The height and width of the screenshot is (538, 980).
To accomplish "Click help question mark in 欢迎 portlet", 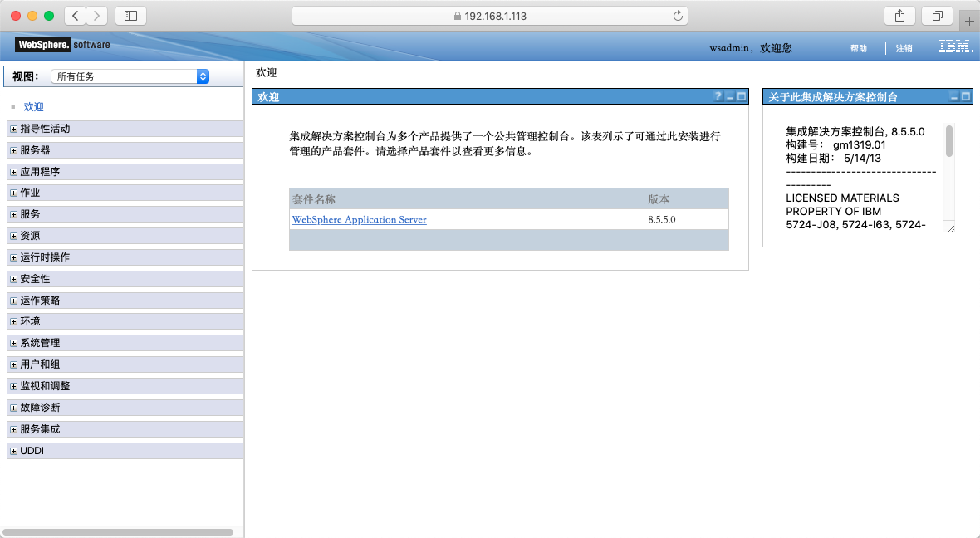I will click(718, 97).
